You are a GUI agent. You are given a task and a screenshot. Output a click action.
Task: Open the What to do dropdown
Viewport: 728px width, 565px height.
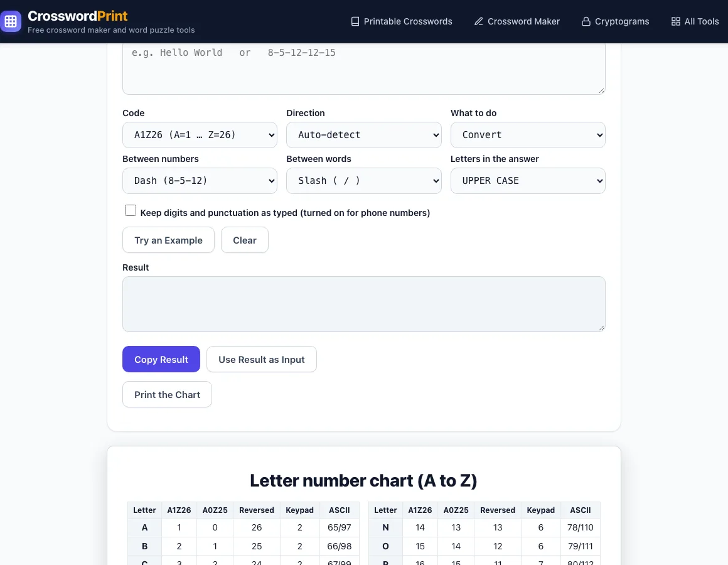click(528, 135)
